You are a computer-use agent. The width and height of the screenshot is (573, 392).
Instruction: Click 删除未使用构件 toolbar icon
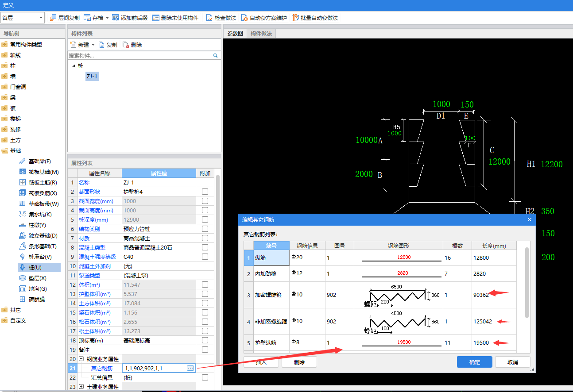coord(156,18)
